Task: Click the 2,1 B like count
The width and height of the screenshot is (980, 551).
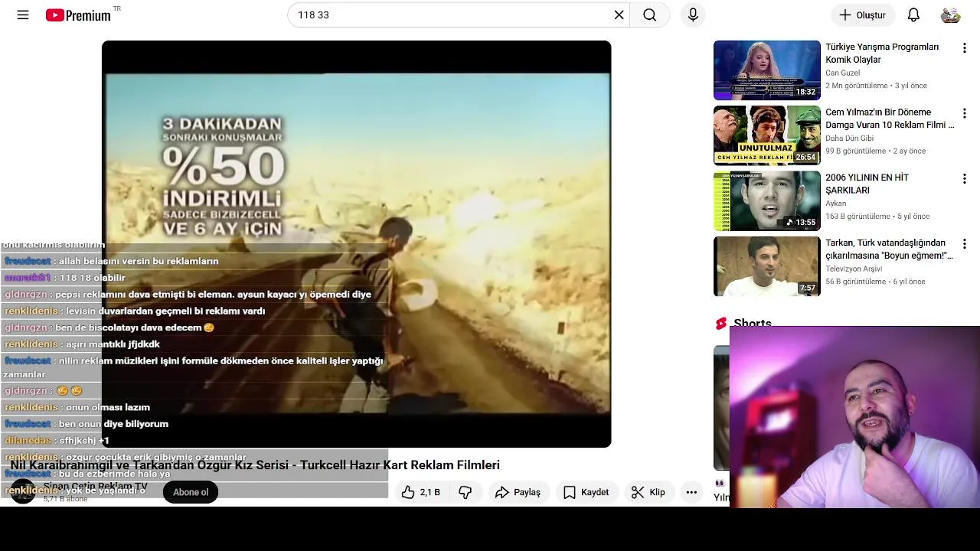Action: (430, 492)
